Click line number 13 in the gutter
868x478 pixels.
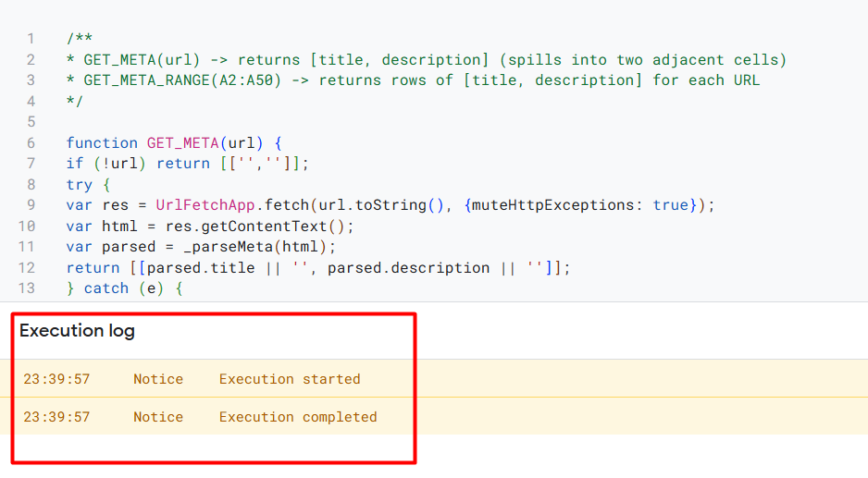coord(27,288)
